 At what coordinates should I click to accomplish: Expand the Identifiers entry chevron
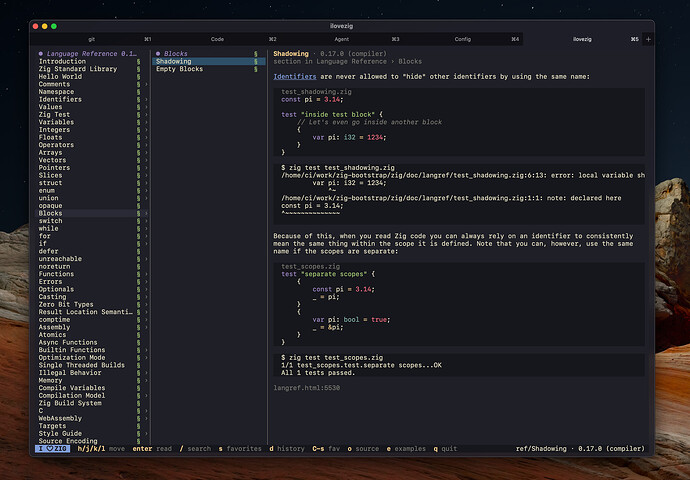(x=146, y=99)
